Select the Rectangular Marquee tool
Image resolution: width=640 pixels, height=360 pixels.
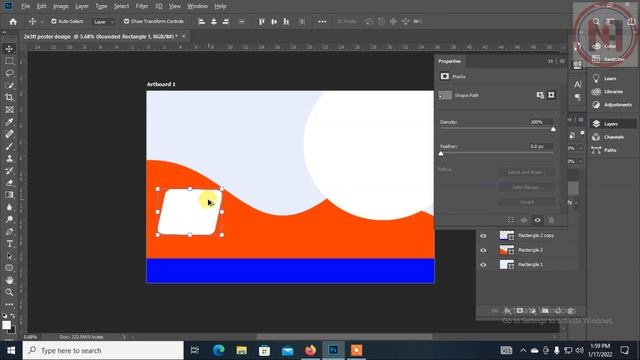point(9,61)
